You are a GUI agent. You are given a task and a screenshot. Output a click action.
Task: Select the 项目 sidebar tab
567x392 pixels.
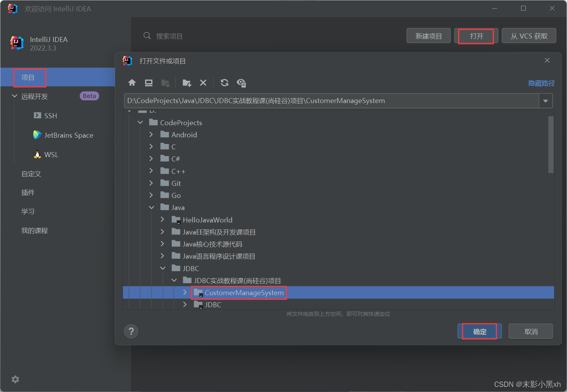58,77
